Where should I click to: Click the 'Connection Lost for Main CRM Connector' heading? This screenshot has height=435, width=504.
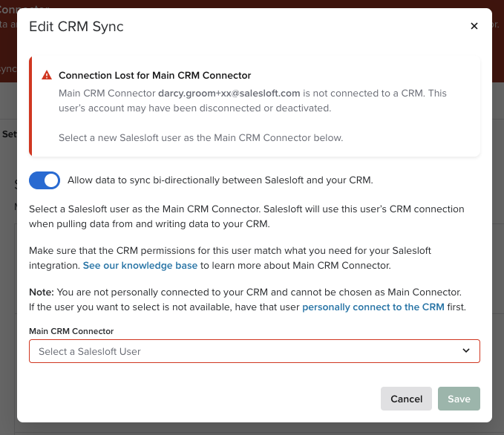click(154, 75)
